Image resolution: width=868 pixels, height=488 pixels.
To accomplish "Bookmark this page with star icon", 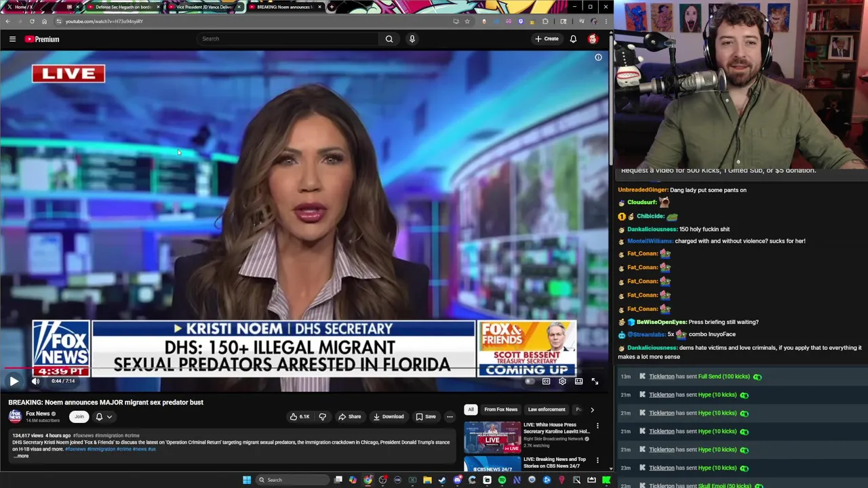I will point(467,21).
